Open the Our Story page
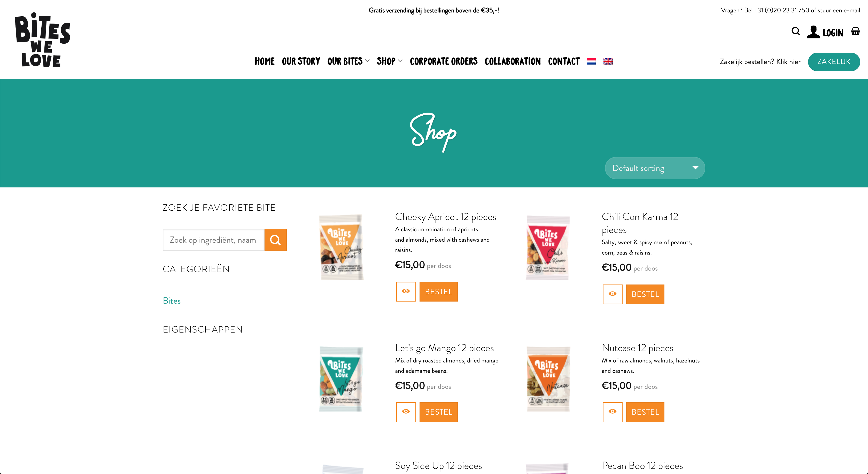 [301, 61]
